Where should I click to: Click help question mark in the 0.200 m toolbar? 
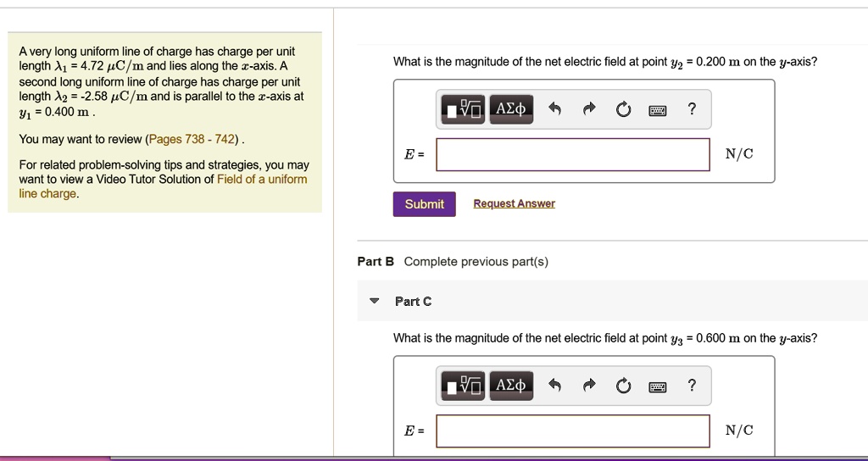click(693, 108)
